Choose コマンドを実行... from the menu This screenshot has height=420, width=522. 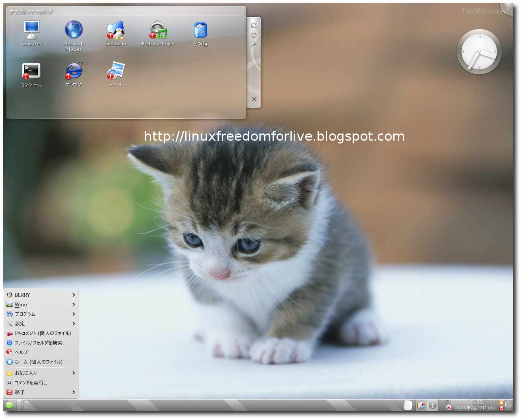point(41,383)
